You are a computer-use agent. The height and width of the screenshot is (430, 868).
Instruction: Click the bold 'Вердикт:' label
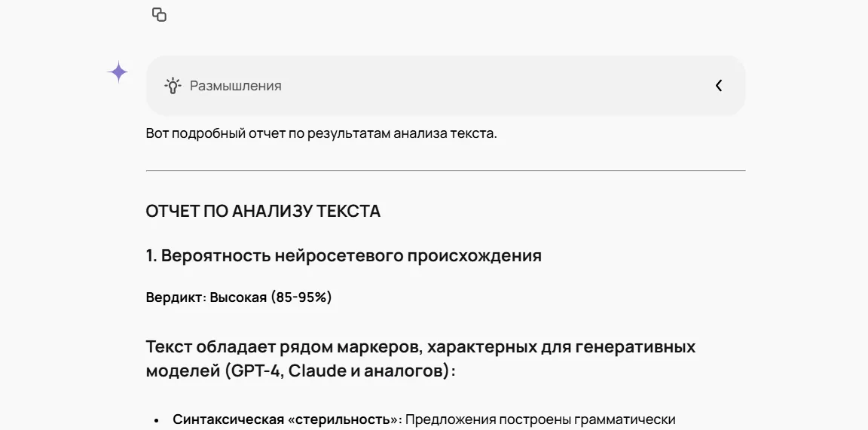coord(176,297)
